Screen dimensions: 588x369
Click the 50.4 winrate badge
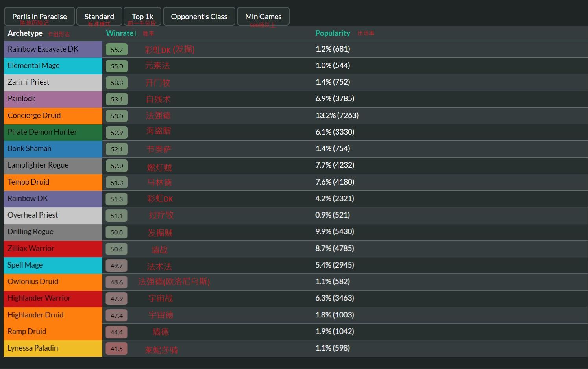pos(116,249)
